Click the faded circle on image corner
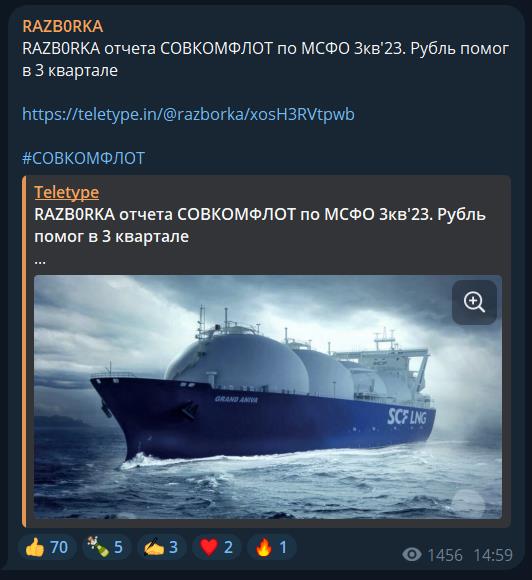Viewport: 532px width, 580px height. (468, 504)
